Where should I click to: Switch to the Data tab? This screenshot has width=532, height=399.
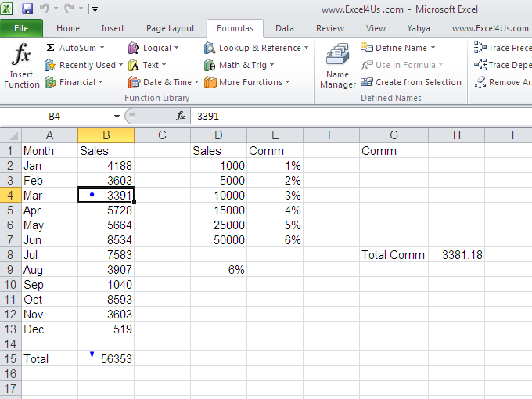tap(285, 28)
